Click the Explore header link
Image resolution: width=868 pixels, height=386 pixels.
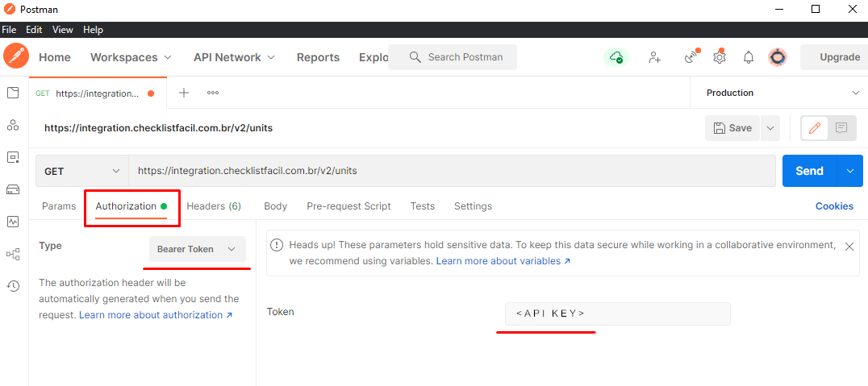(373, 57)
